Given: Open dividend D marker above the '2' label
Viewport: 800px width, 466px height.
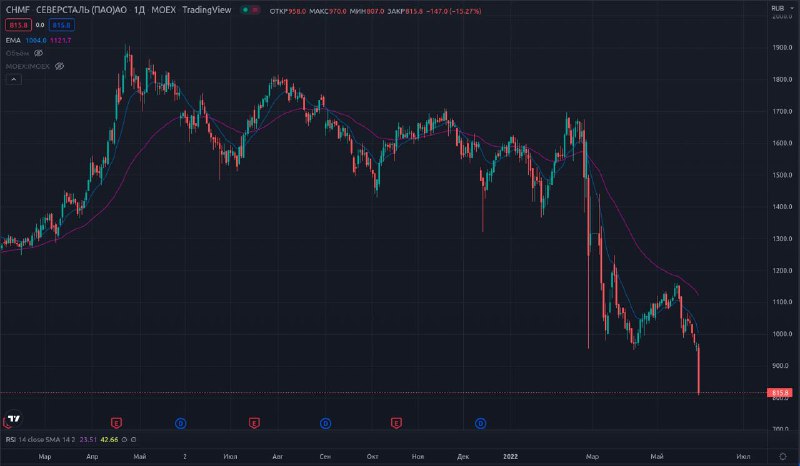Looking at the screenshot, I should (181, 423).
